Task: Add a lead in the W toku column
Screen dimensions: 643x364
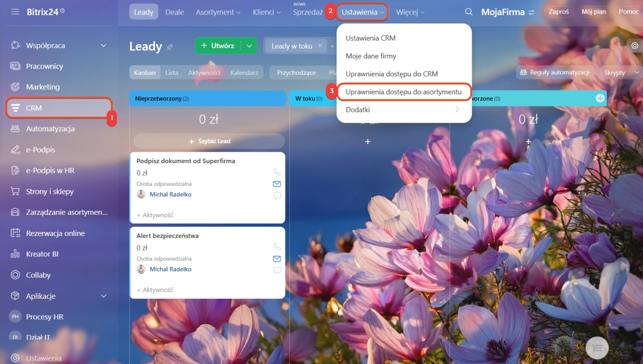Action: coord(368,142)
